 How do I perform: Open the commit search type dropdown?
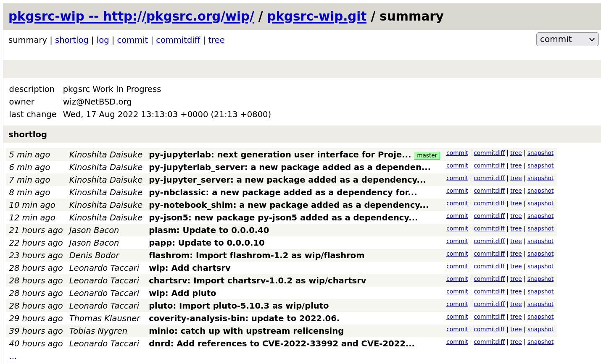(567, 39)
